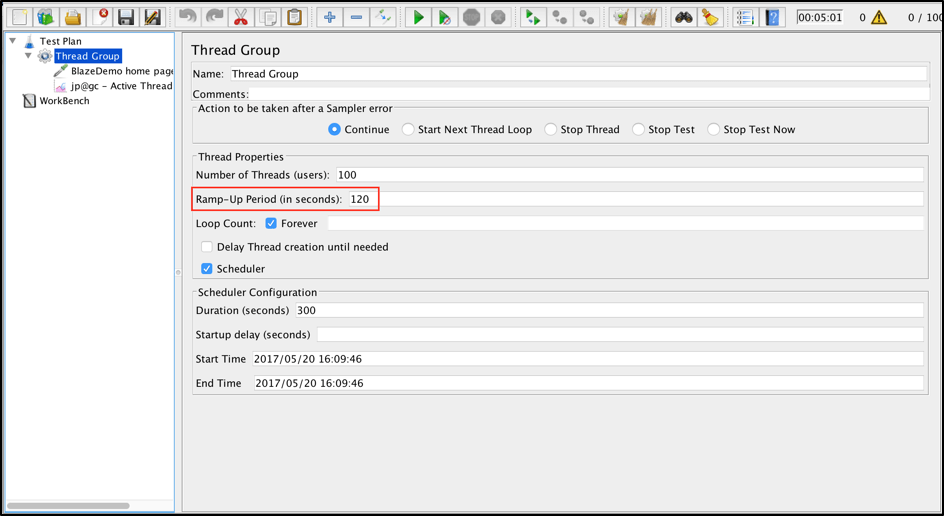This screenshot has height=516, width=944.
Task: Collapse the Test Plan tree node
Action: 13,41
